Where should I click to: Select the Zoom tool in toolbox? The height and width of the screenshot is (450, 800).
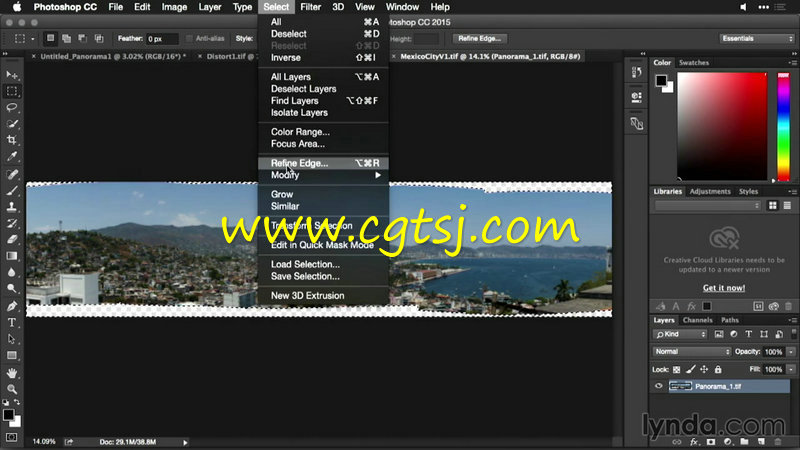pos(12,389)
